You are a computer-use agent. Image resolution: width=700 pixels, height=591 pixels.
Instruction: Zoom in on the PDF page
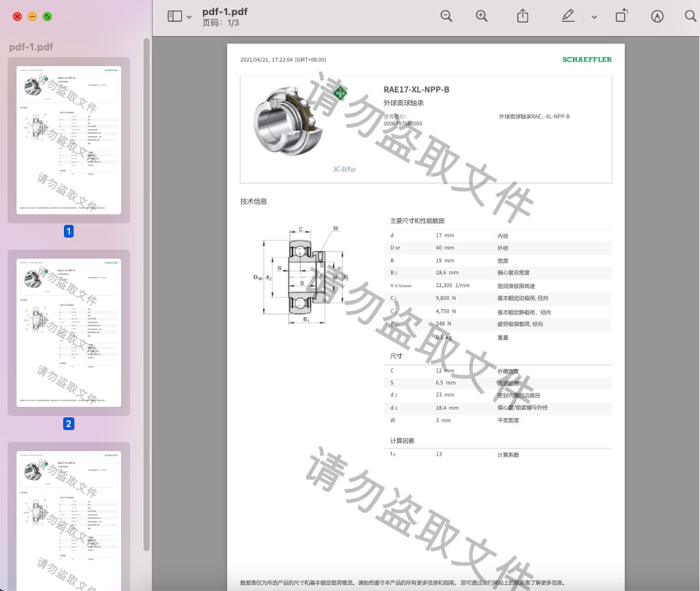click(x=481, y=17)
